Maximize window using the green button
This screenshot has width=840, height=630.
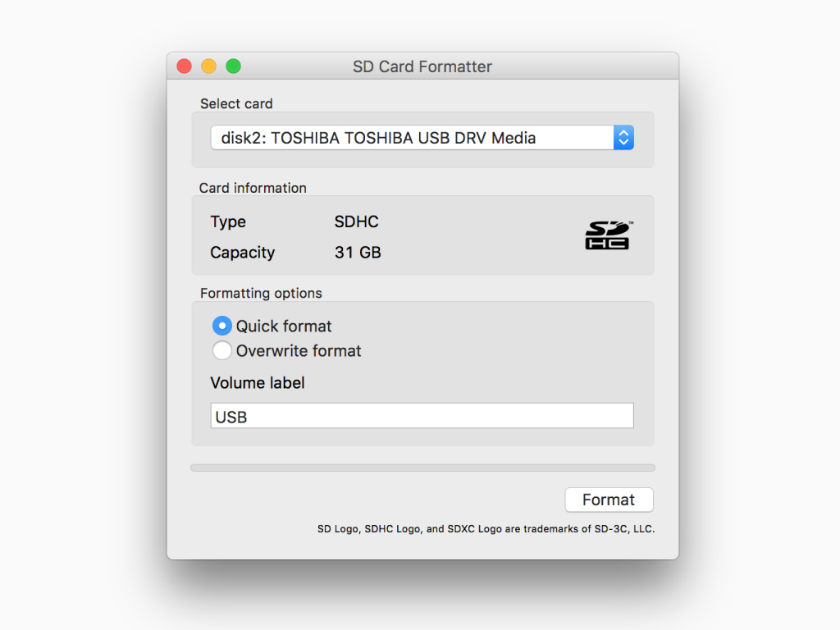234,66
